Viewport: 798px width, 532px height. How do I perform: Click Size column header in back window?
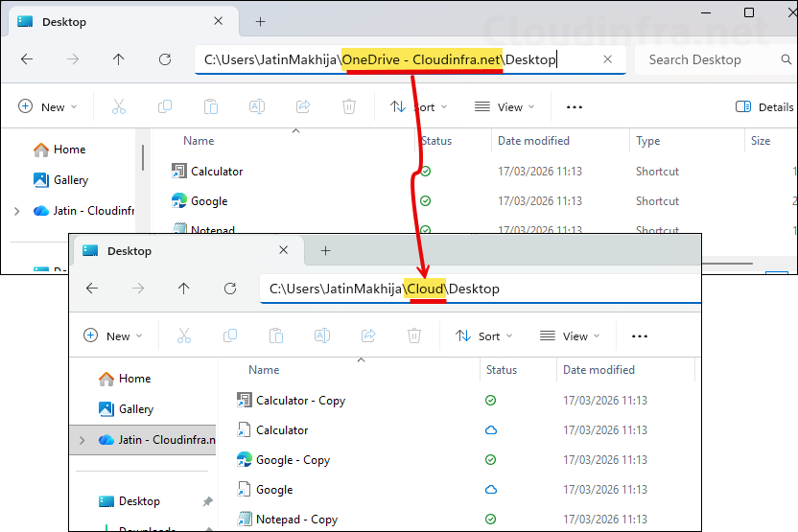point(761,141)
